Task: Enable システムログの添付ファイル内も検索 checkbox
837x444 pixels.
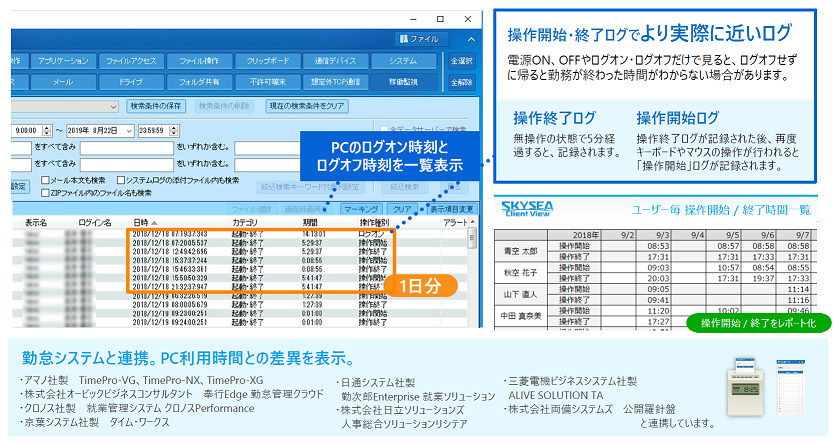Action: click(x=121, y=180)
